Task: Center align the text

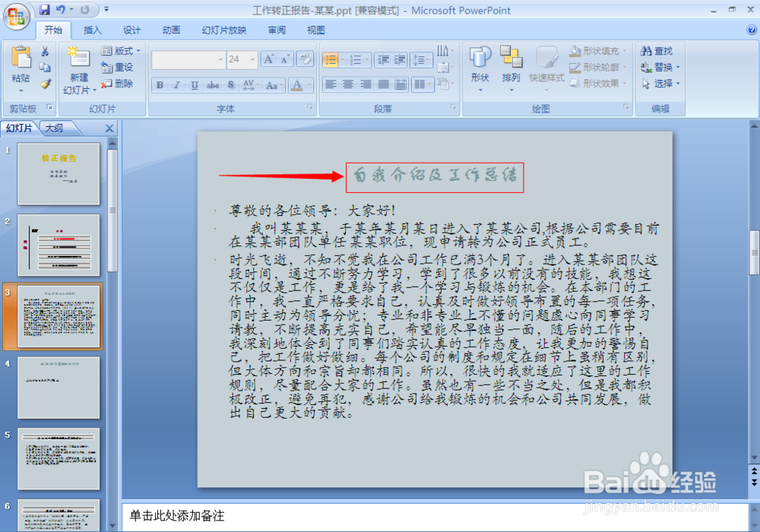Action: [348, 85]
